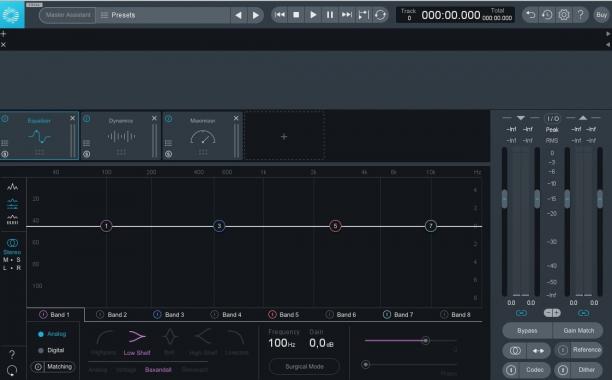Load the previous preset with left arrow
The image size is (612, 380).
click(238, 15)
